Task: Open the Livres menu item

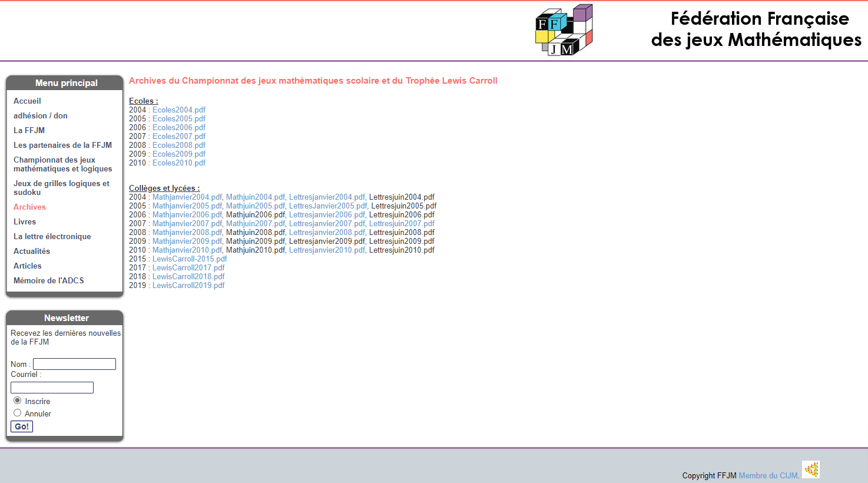Action: (25, 221)
